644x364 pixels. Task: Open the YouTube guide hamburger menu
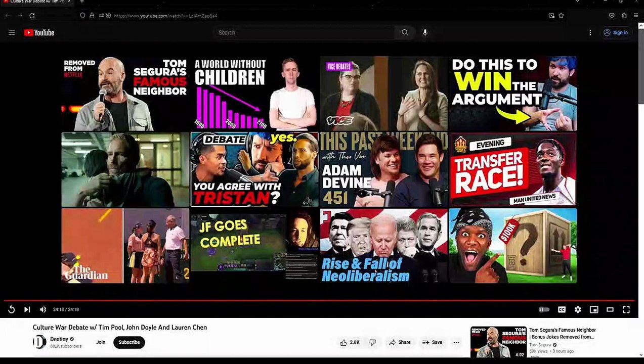click(12, 32)
